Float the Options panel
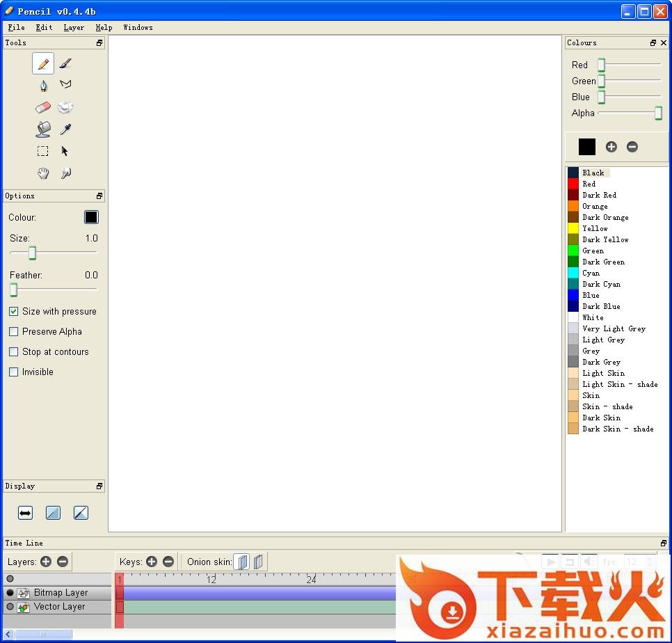Viewport: 672px width, 643px height. pos(99,196)
